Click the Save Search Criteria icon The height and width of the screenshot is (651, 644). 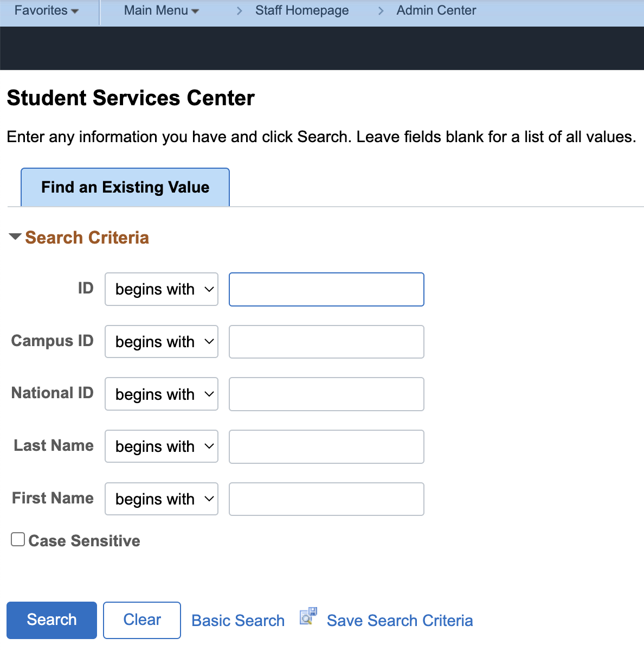(x=308, y=617)
